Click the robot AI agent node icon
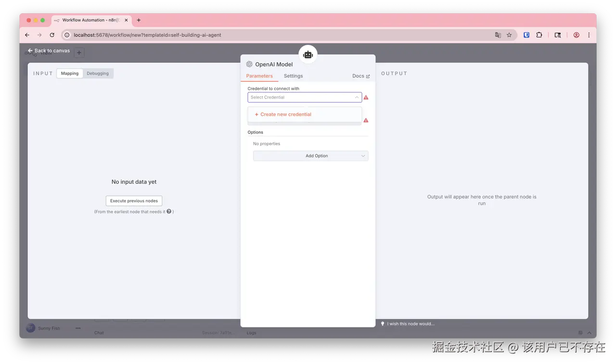This screenshot has width=616, height=364. pyautogui.click(x=308, y=55)
